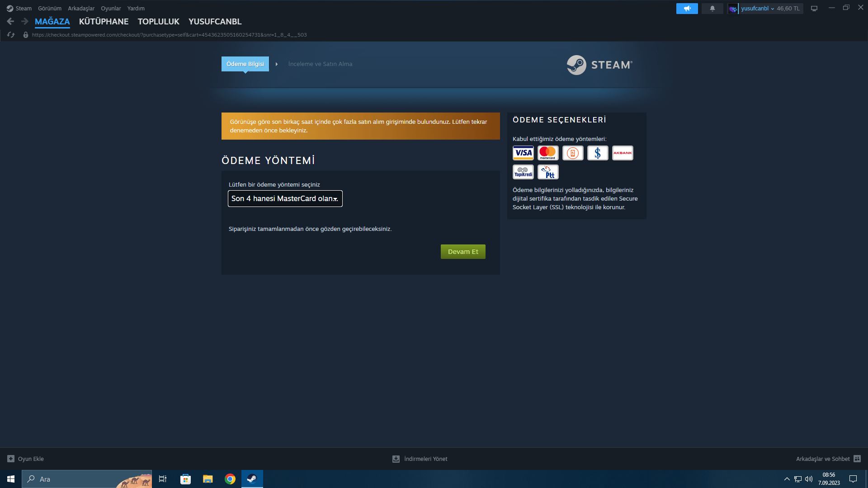Open the Windows notification center

pyautogui.click(x=853, y=479)
